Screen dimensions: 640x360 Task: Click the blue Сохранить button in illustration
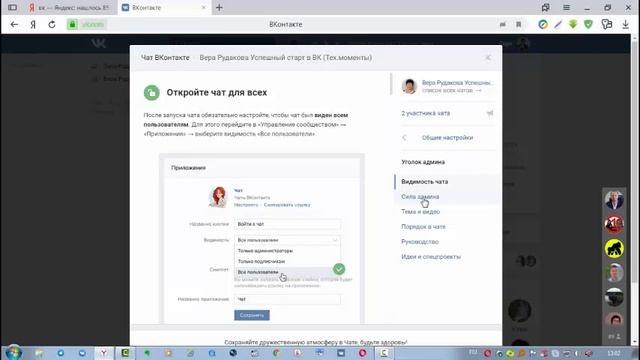pos(252,315)
